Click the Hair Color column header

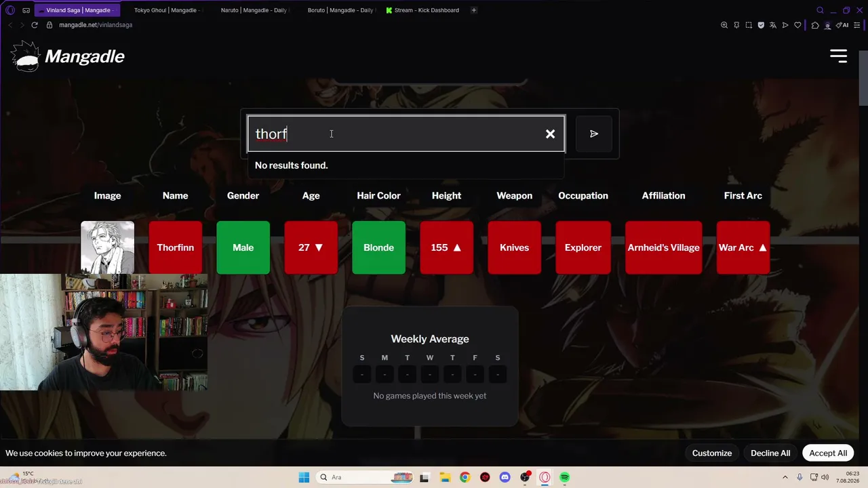click(x=378, y=196)
